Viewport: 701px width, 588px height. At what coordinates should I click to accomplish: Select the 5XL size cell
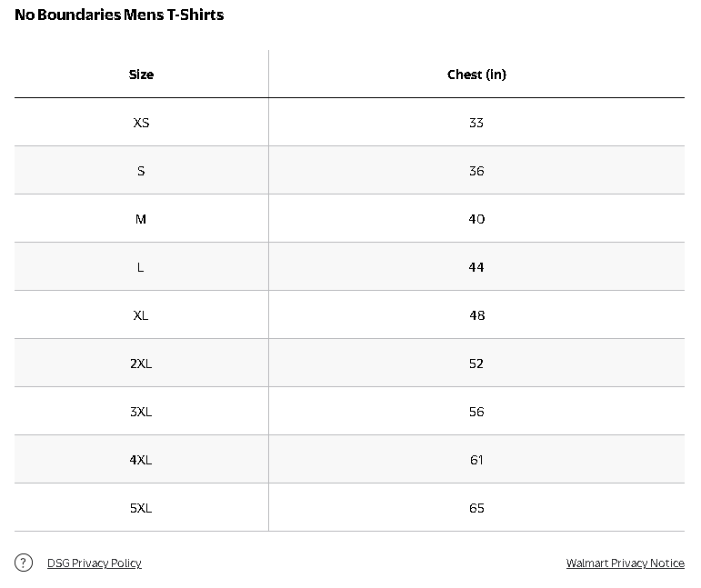(x=141, y=508)
